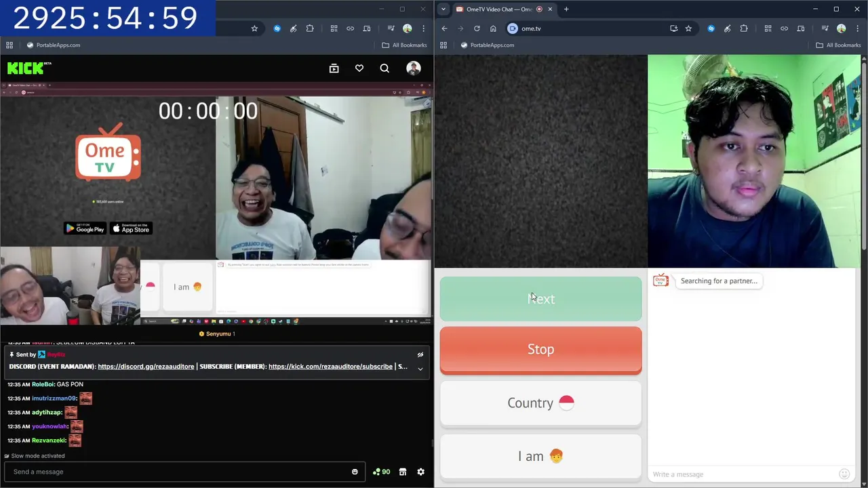
Task: Open Extensions puzzle icon in OmeTV window
Action: [744, 28]
